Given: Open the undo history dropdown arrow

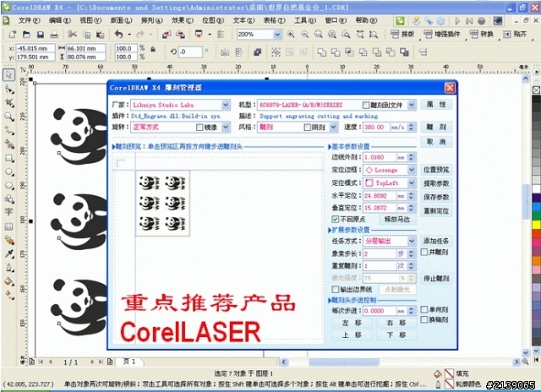Looking at the screenshot, I should (x=129, y=35).
